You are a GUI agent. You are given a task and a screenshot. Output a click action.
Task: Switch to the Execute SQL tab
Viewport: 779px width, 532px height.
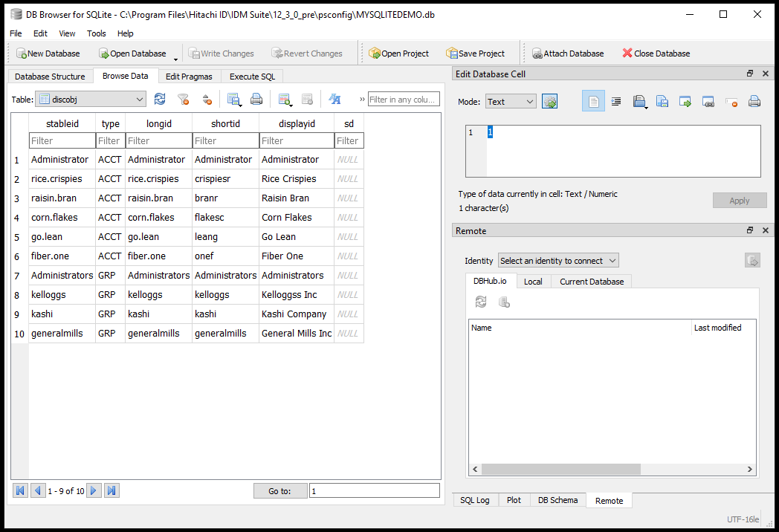tap(252, 77)
